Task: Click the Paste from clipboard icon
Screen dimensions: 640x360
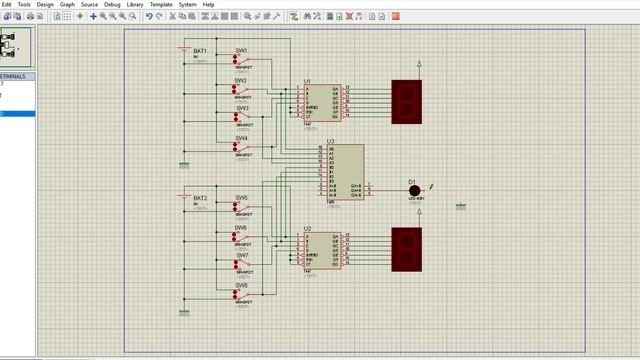Action: tap(191, 16)
